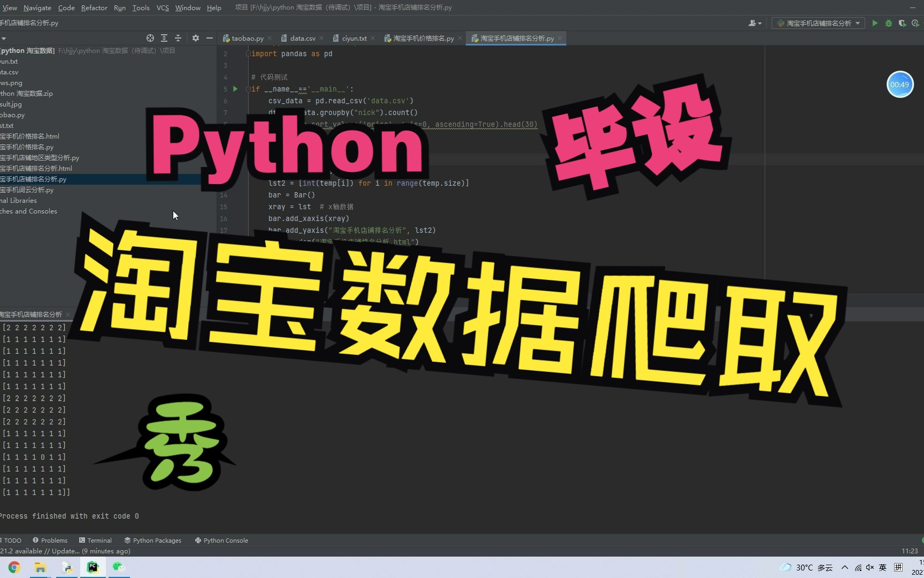This screenshot has height=578, width=924.
Task: Open the Project panel settings gear
Action: click(195, 38)
